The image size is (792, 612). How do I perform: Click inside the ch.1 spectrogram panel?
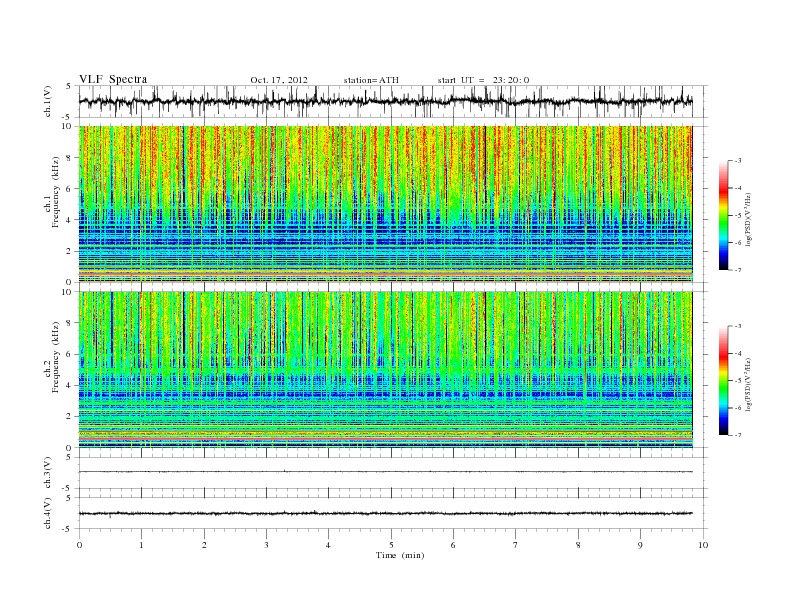[385, 204]
